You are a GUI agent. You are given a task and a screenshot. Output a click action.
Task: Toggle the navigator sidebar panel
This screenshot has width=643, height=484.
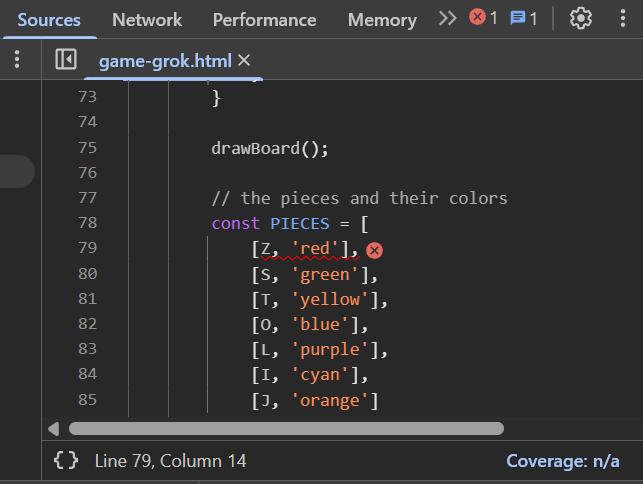(x=66, y=59)
